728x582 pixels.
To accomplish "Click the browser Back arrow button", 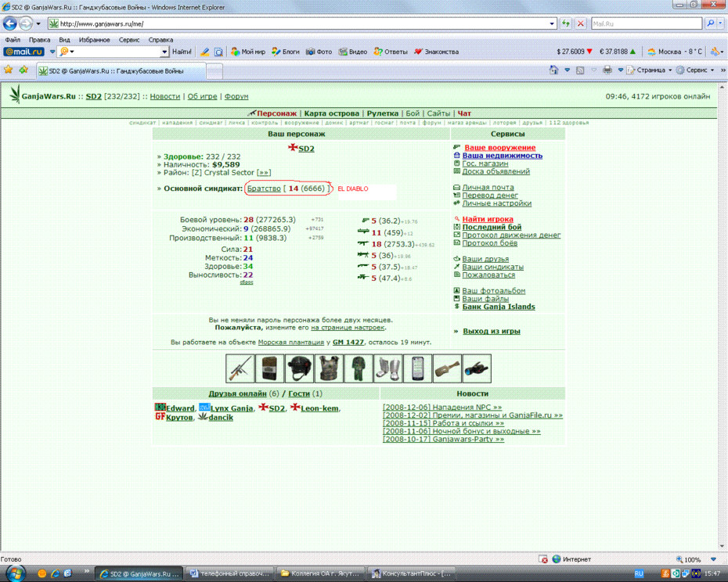I will (9, 23).
